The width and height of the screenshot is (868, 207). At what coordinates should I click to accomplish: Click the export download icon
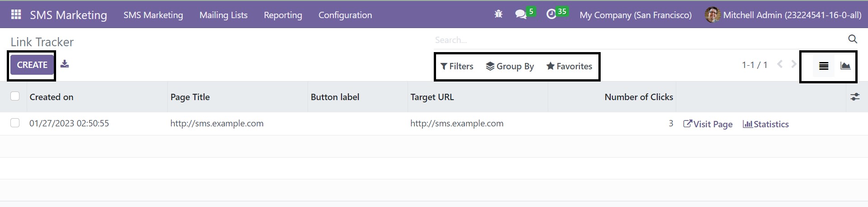pos(65,64)
